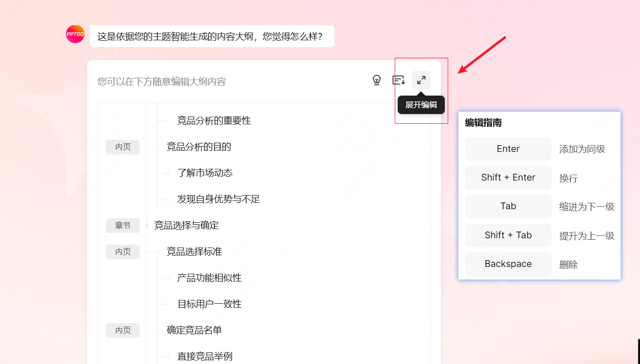Image resolution: width=640 pixels, height=364 pixels.
Task: Click the Tab key hint
Action: pyautogui.click(x=508, y=206)
